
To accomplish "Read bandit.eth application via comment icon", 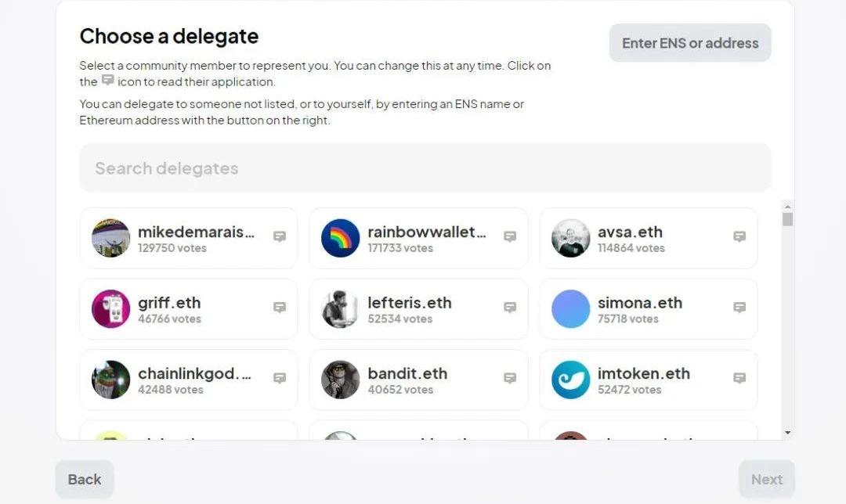I will (510, 378).
